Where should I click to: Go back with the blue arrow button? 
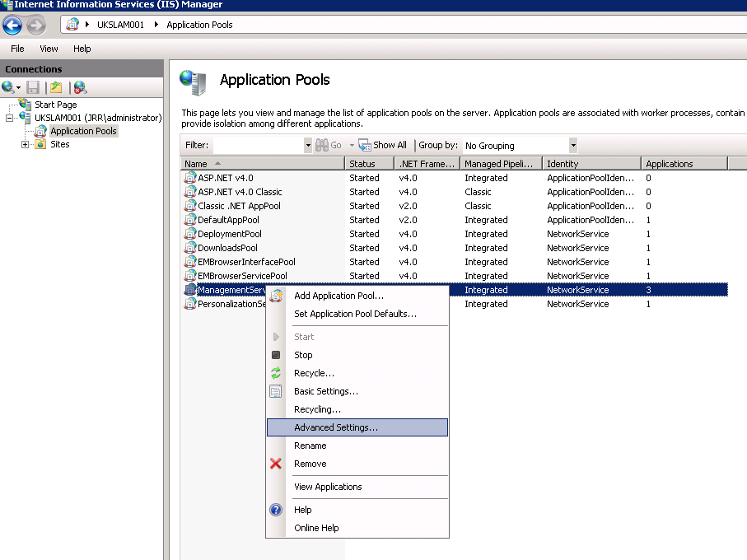pyautogui.click(x=12, y=26)
